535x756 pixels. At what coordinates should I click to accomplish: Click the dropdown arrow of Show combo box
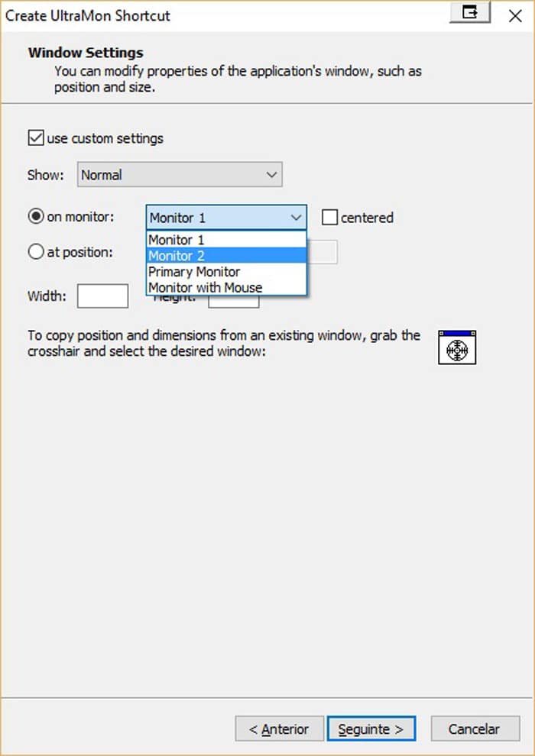(x=271, y=175)
